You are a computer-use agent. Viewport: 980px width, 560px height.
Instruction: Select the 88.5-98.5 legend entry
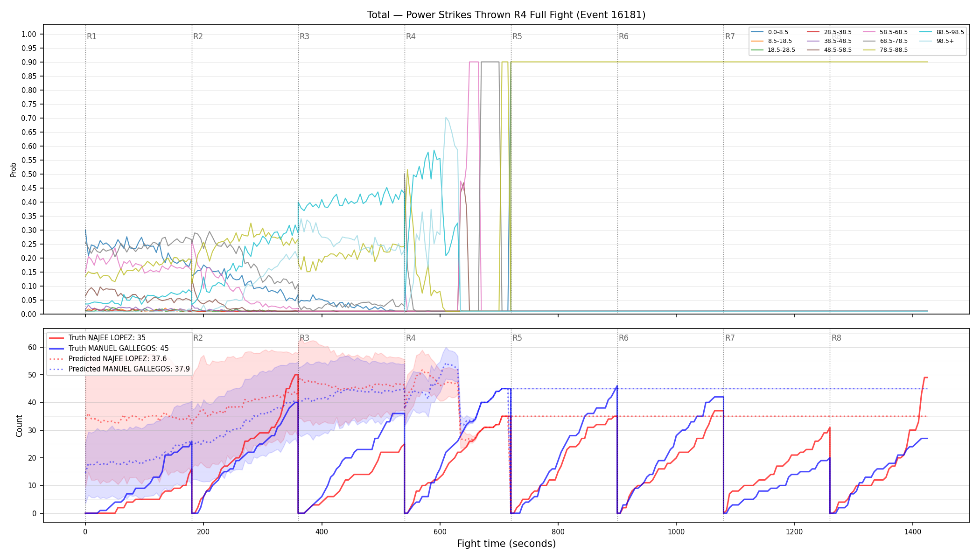[942, 32]
